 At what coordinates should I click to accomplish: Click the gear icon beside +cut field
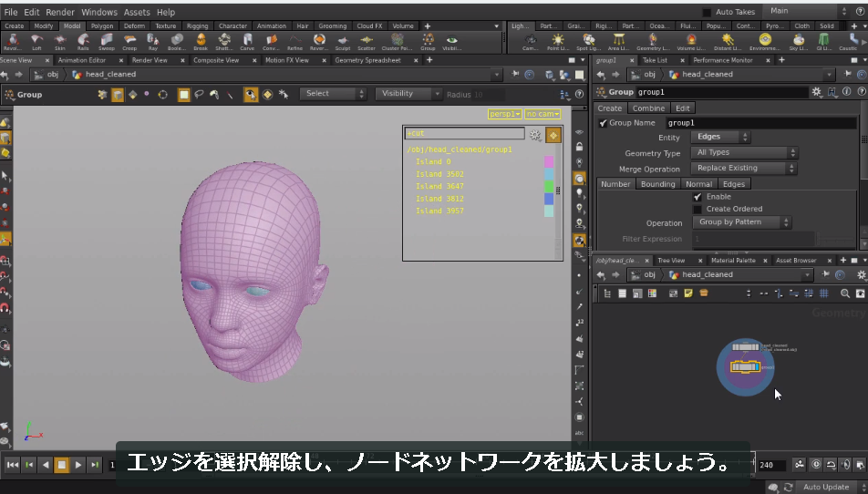[x=534, y=134]
